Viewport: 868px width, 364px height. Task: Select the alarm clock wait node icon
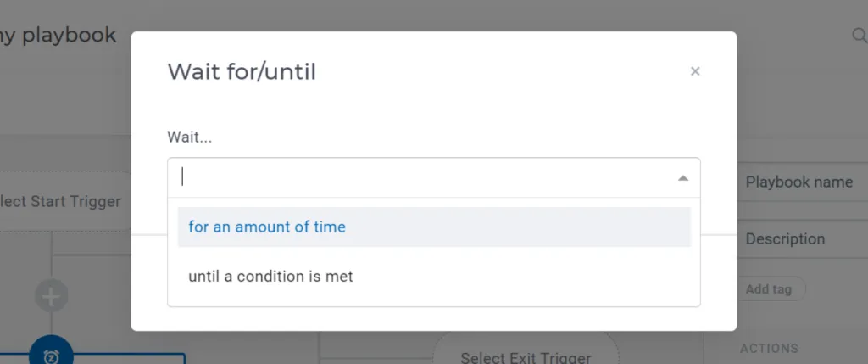pos(51,354)
